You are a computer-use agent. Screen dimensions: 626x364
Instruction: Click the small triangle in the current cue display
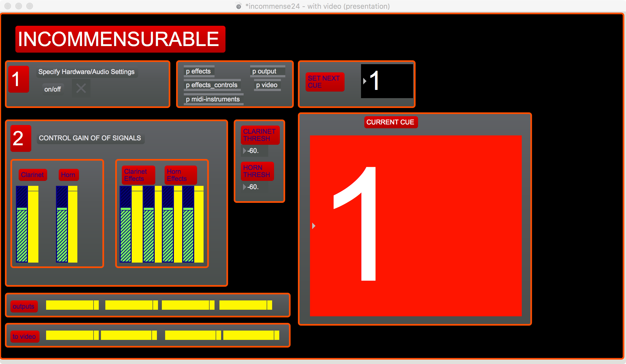coord(314,226)
